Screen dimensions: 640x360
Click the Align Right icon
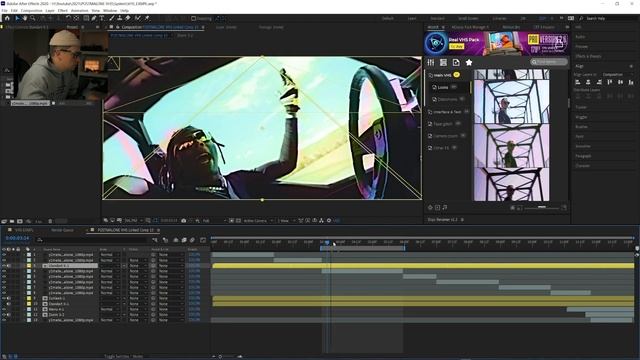click(599, 82)
